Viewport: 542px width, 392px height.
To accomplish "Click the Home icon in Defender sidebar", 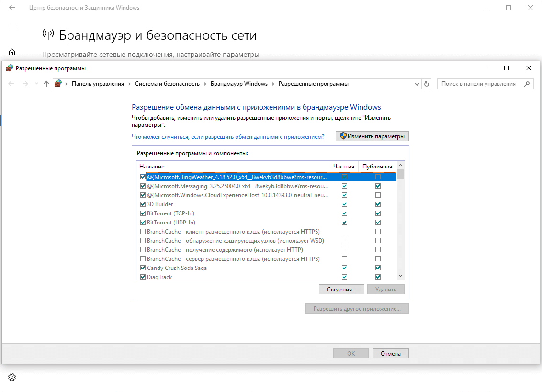I will (x=11, y=52).
